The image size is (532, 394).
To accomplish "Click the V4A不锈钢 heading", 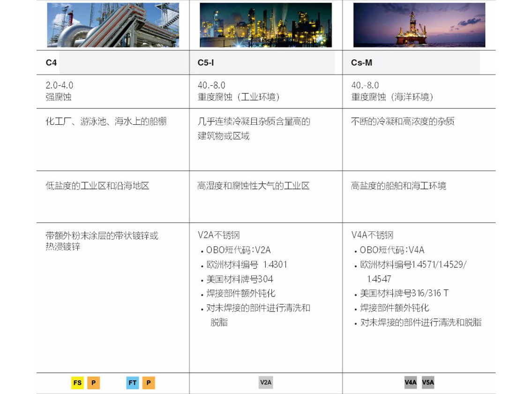I will coord(372,235).
